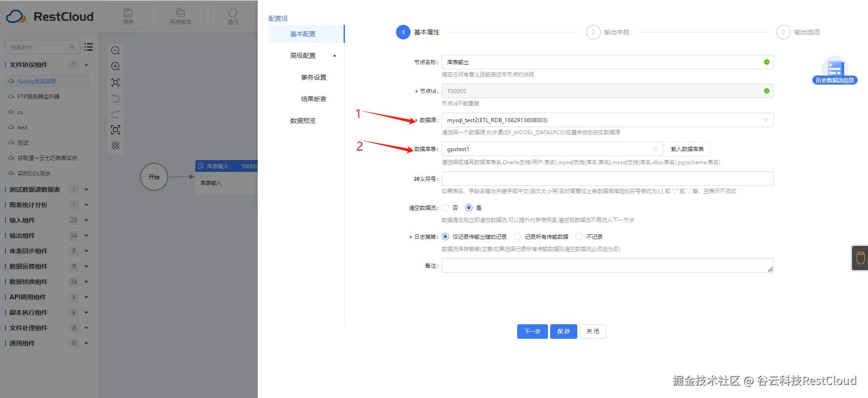Click the fit-to-canvas icon
The image size is (868, 398).
click(x=116, y=82)
